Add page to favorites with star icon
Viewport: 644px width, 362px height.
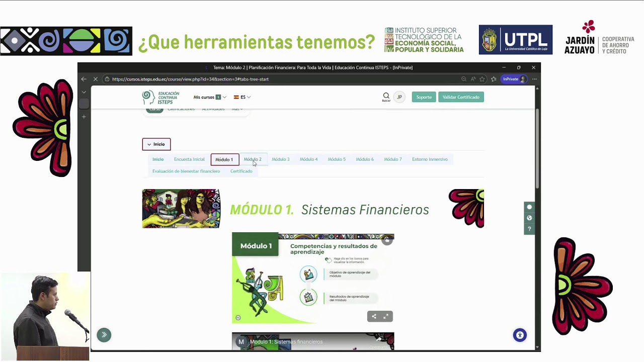(x=482, y=79)
